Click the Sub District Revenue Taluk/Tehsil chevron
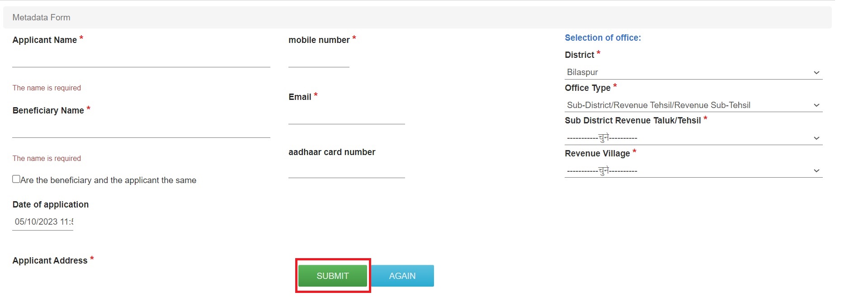This screenshot has height=297, width=868. pos(816,138)
